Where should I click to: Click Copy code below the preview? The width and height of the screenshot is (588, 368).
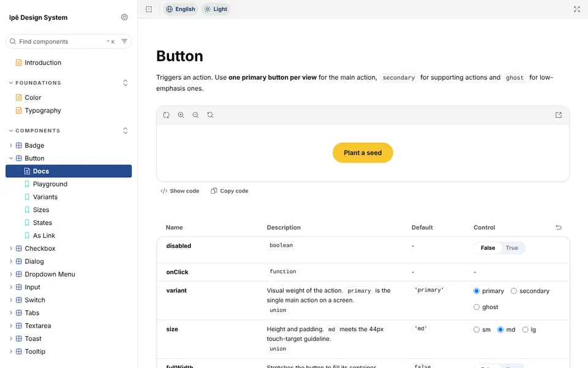[230, 191]
